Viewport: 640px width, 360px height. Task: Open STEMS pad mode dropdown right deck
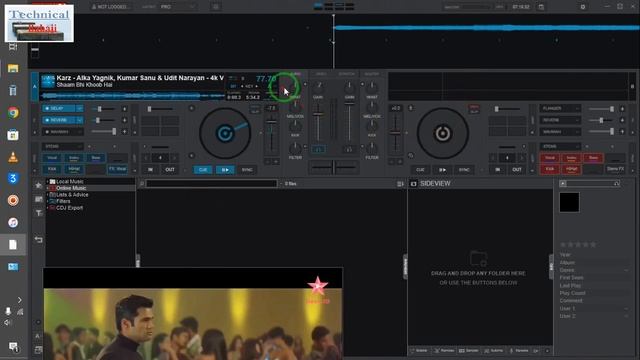[x=560, y=146]
